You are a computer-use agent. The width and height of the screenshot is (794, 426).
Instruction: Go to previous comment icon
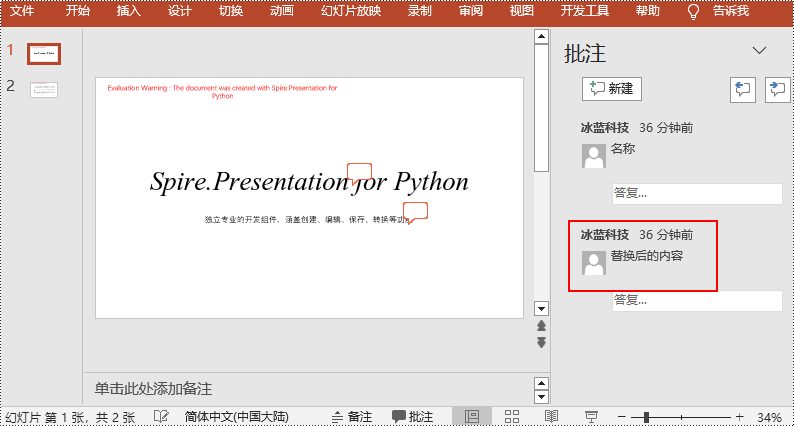click(x=743, y=90)
